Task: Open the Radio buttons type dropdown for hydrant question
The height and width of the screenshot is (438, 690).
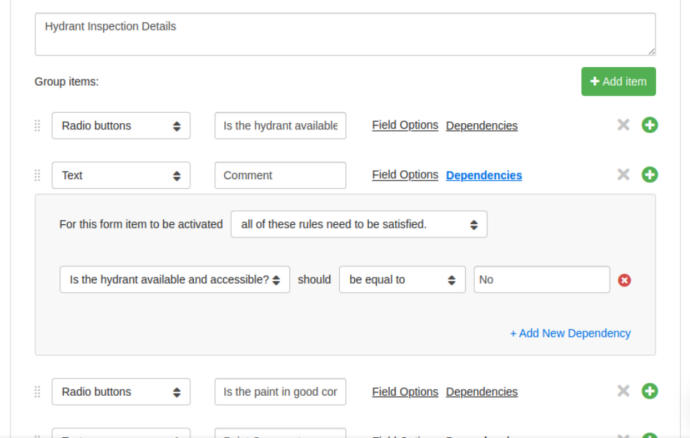Action: point(121,126)
